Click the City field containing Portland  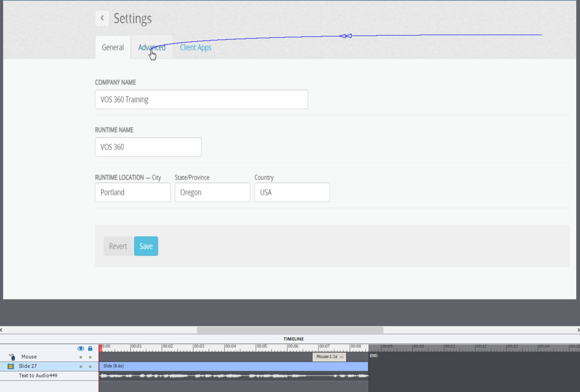[x=133, y=192]
